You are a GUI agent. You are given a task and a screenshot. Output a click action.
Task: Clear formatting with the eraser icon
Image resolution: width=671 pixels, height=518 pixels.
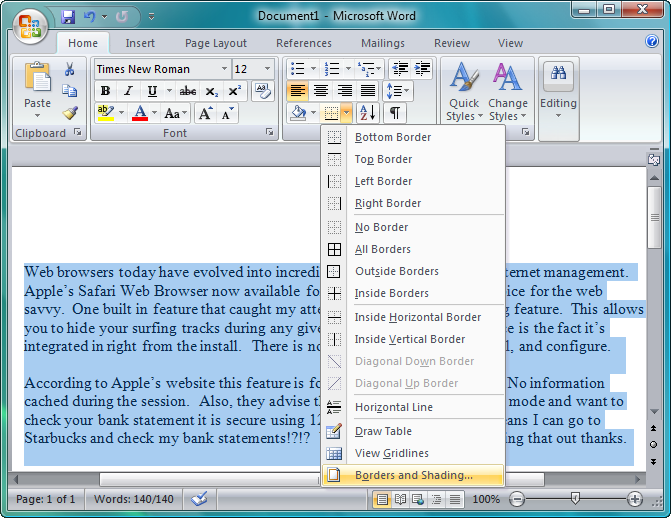click(263, 91)
